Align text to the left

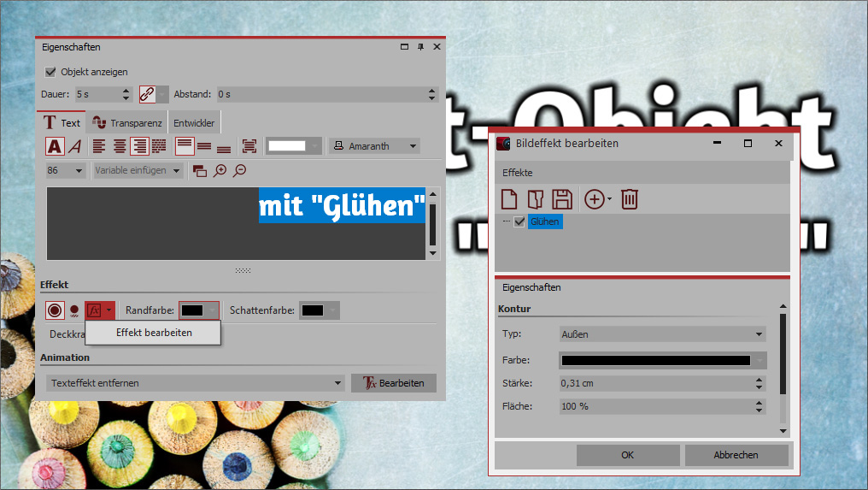[99, 146]
